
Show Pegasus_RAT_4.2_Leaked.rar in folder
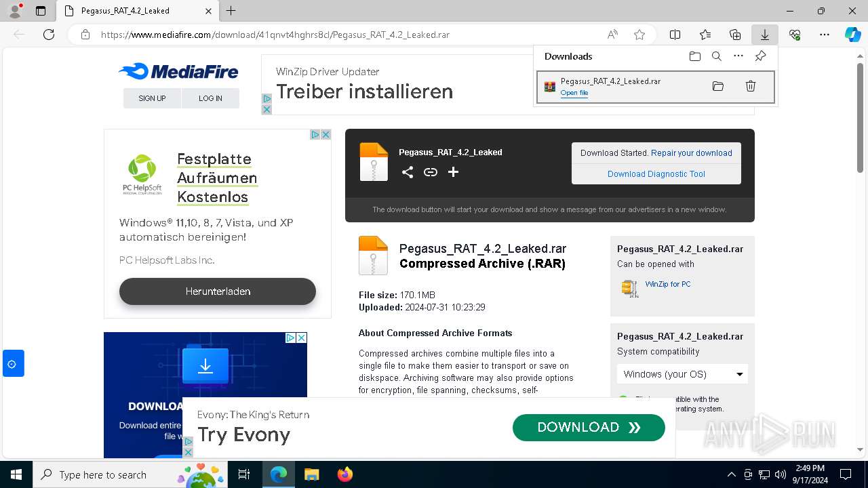click(x=718, y=86)
